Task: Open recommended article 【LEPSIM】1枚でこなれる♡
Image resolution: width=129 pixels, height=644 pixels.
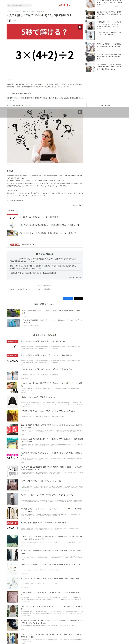Action: tap(47, 495)
